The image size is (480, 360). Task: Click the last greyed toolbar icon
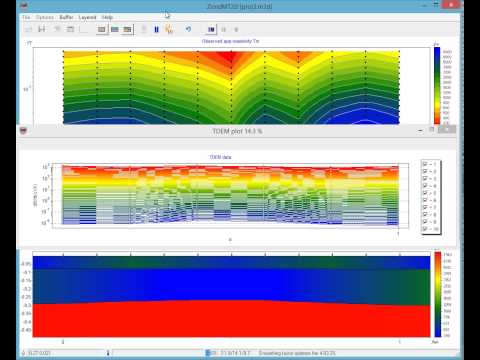(x=236, y=29)
